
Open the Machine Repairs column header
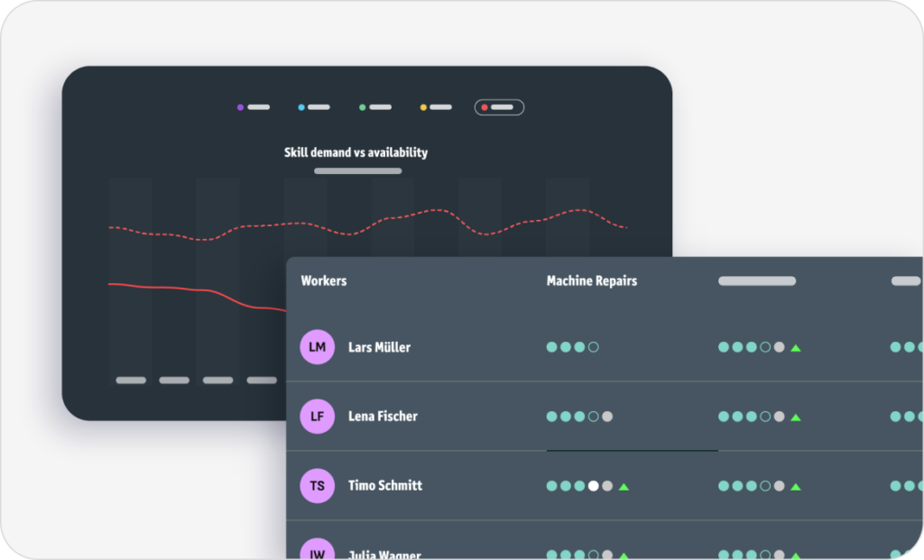[593, 280]
